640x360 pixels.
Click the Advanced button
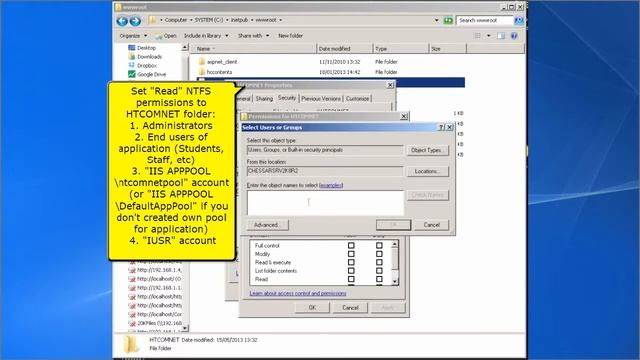click(268, 225)
